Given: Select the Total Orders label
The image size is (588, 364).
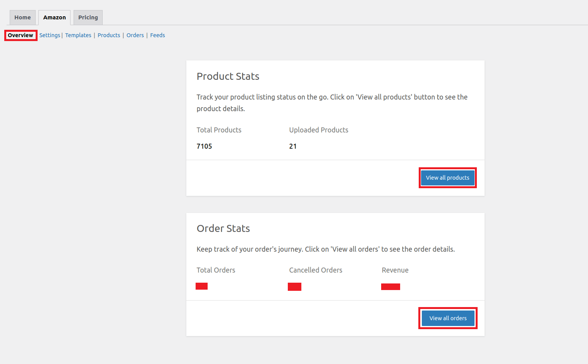Looking at the screenshot, I should coord(216,270).
